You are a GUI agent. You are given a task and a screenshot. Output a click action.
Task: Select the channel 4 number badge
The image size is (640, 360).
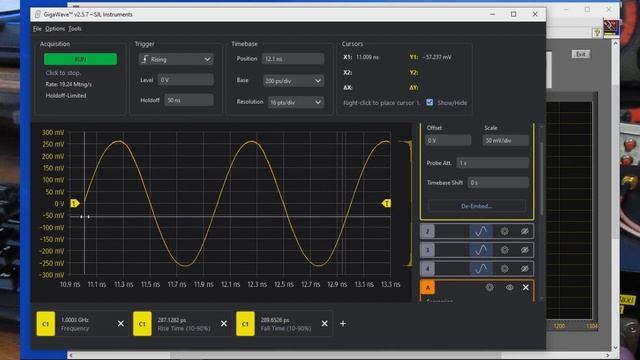click(x=427, y=269)
